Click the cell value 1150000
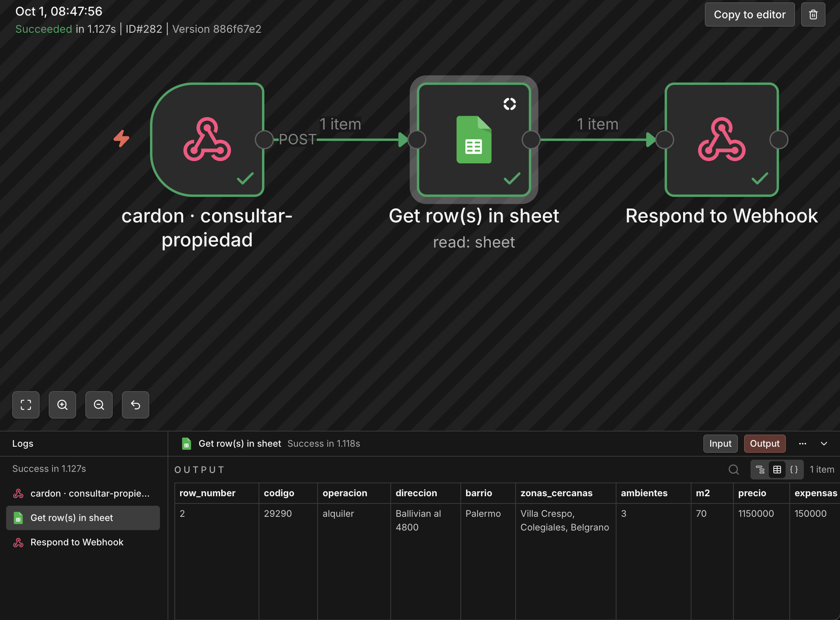 click(x=756, y=514)
